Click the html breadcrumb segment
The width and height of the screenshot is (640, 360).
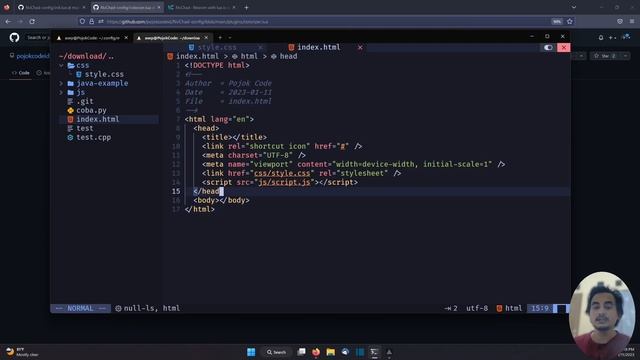point(249,56)
